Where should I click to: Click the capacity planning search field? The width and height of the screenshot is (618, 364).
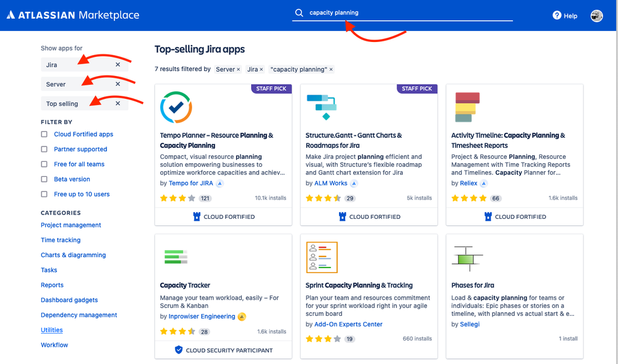pos(402,12)
